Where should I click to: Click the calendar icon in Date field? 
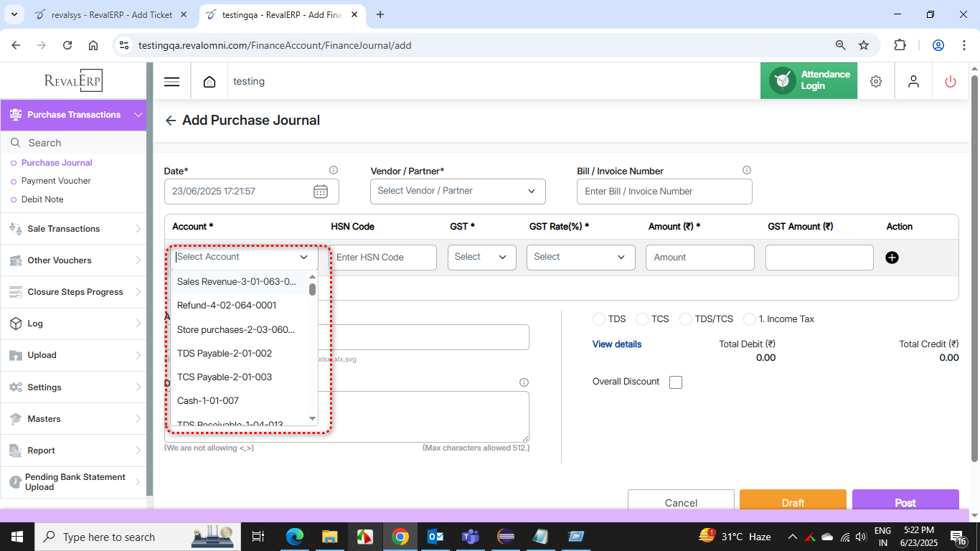coord(321,192)
